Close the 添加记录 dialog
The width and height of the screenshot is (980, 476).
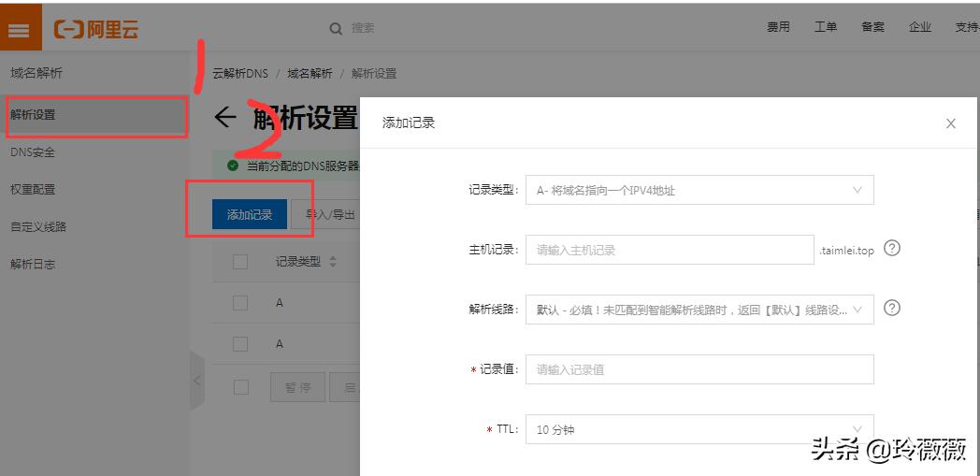(x=951, y=123)
